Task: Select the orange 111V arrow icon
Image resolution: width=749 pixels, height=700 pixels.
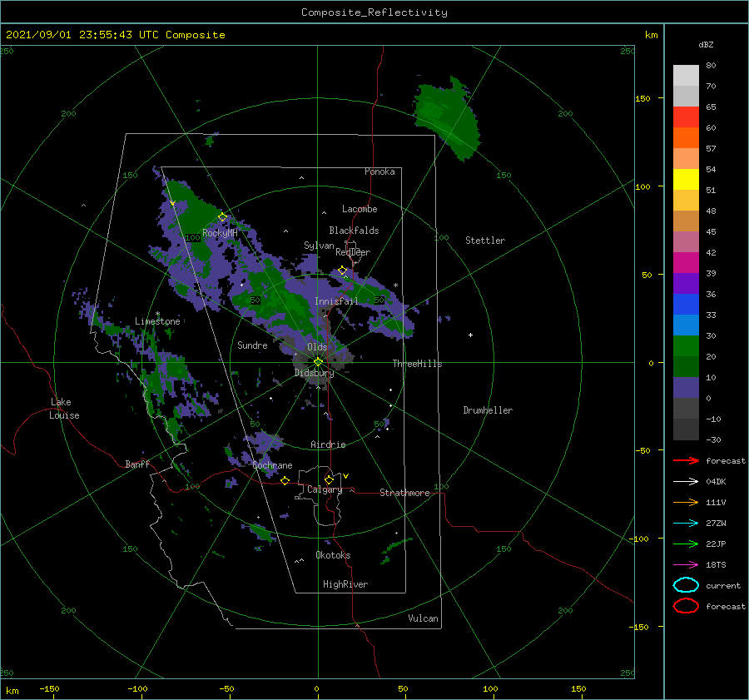Action: coord(686,502)
